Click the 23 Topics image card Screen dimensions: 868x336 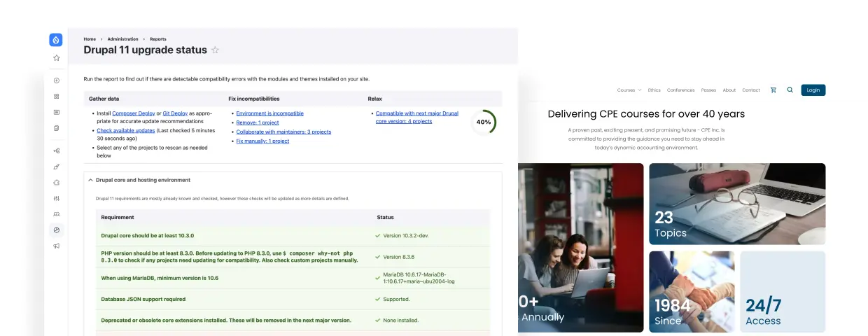(x=737, y=204)
